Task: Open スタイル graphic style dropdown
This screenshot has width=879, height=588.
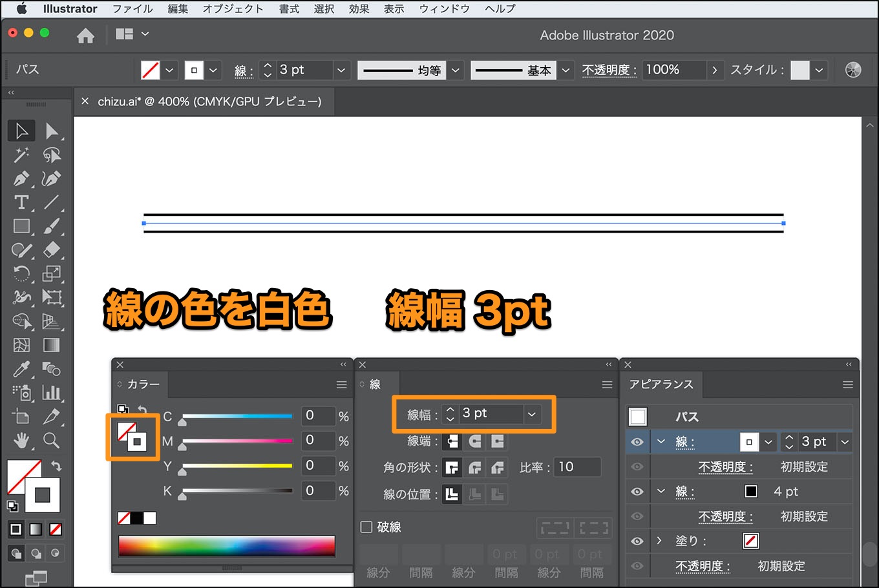Action: click(x=819, y=70)
